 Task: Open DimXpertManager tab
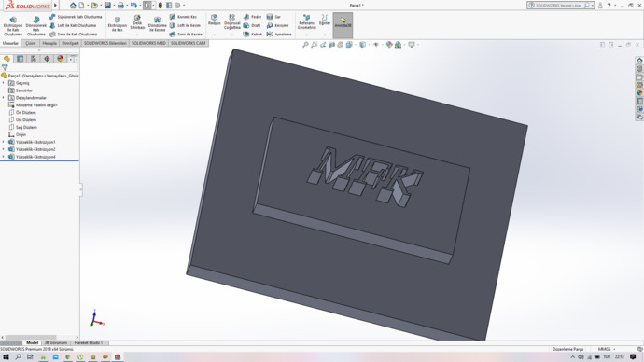pos(47,59)
